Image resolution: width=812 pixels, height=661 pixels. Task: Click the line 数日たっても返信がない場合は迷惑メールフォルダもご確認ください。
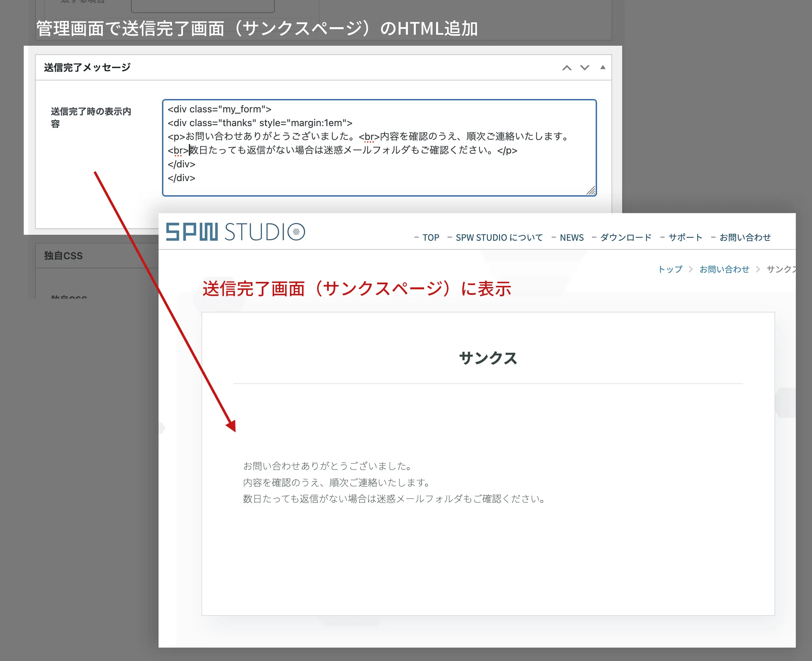[394, 499]
